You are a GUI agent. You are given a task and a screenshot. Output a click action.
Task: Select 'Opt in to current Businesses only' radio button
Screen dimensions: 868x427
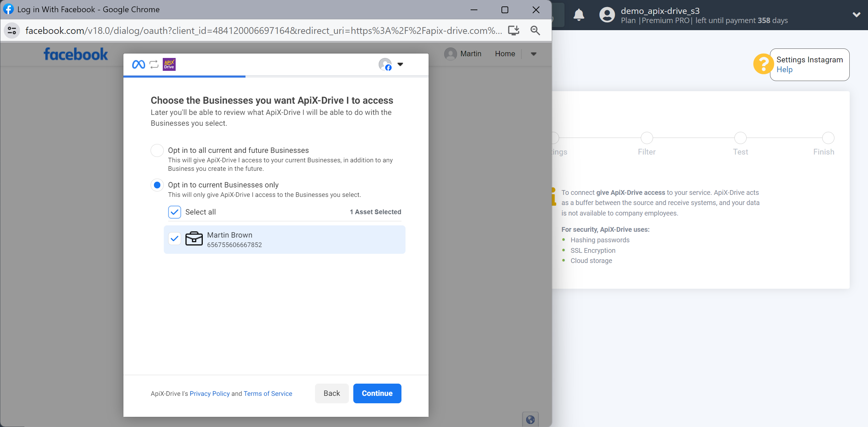[157, 185]
